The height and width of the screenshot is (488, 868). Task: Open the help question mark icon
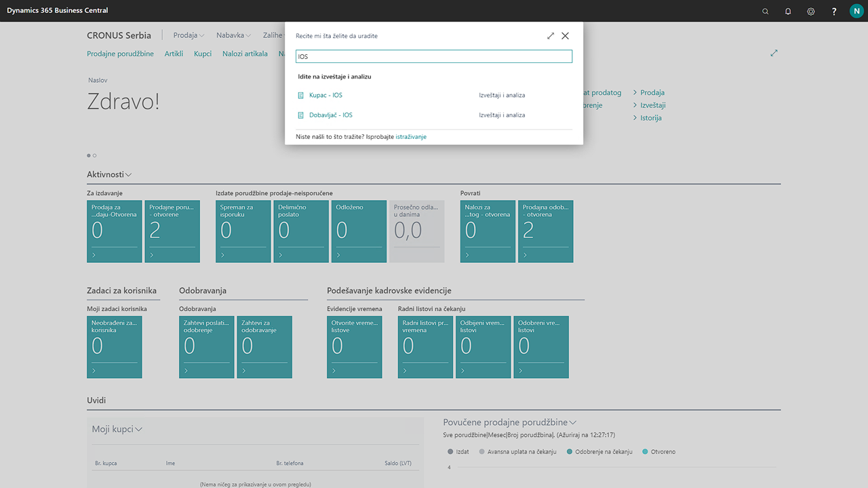[834, 11]
